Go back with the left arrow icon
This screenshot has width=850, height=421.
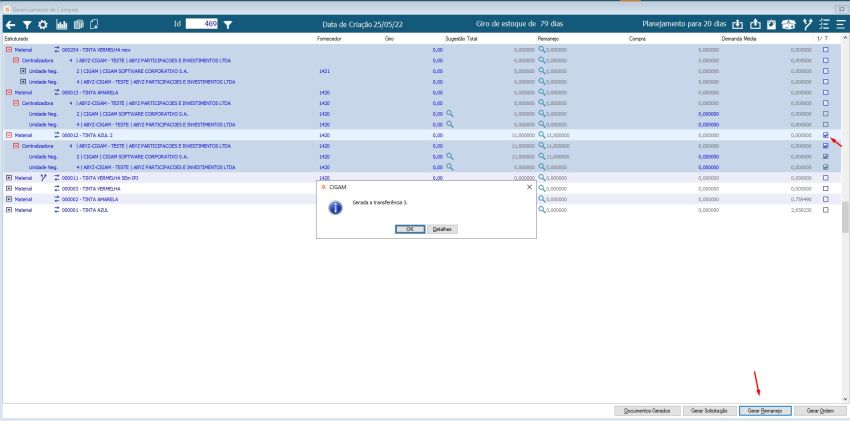10,24
